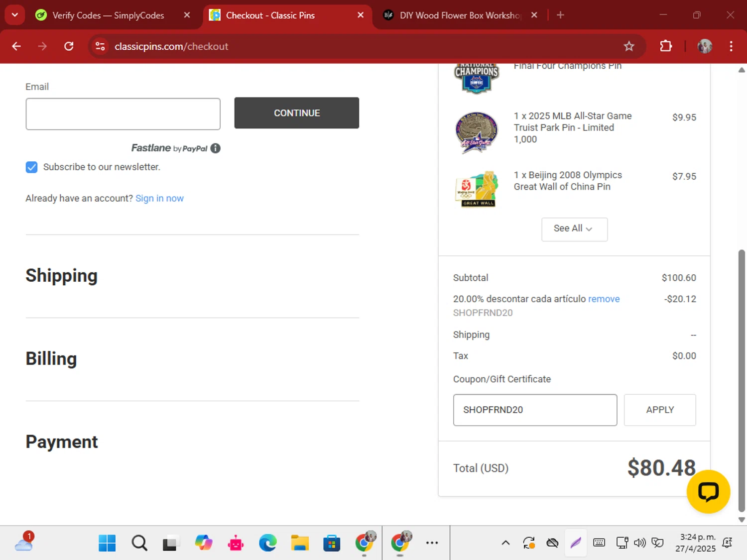Open the first Chrome taskbar icon
The image size is (747, 560).
365,542
